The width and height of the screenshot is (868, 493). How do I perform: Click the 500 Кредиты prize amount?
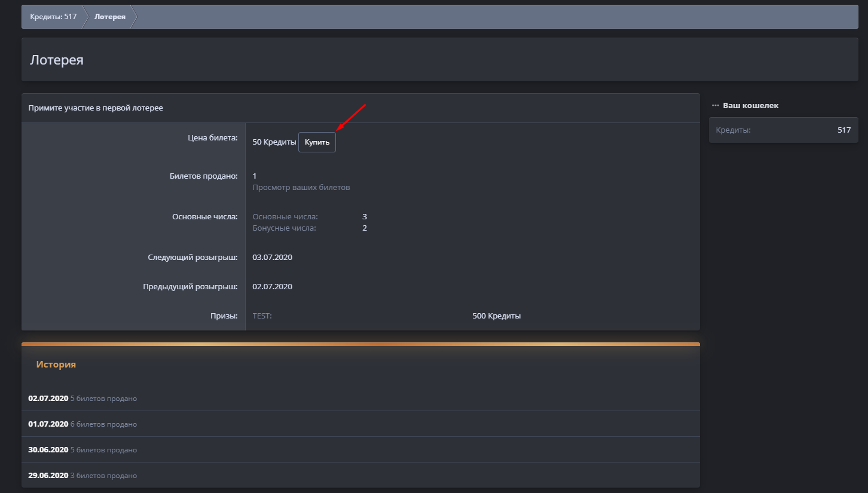coord(496,316)
